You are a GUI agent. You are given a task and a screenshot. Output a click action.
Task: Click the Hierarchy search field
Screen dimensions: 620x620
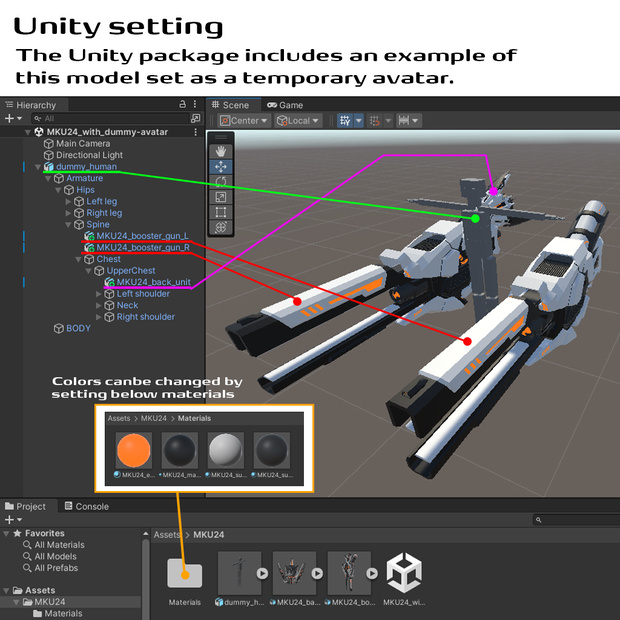pos(110,118)
